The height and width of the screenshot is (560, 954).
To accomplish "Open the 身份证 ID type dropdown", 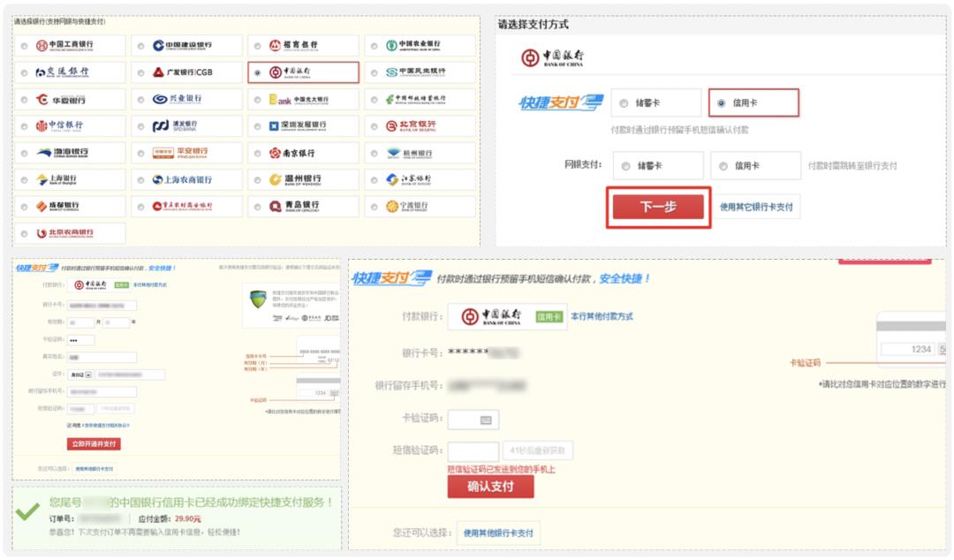I will coord(79,375).
